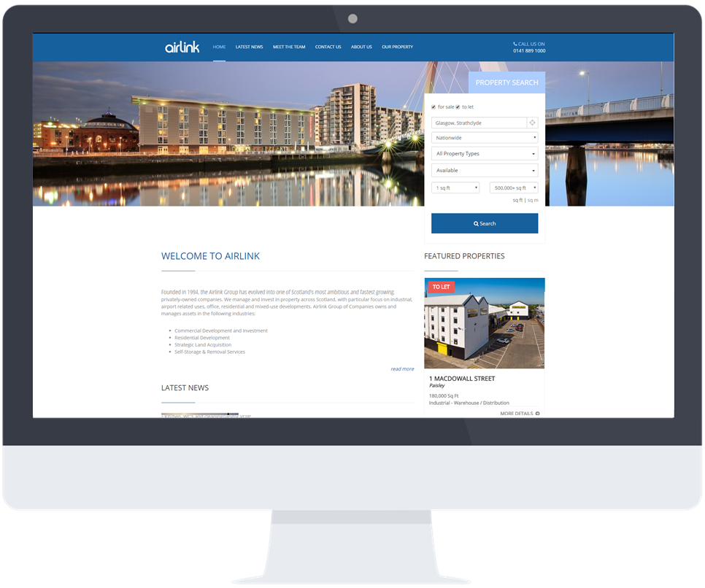This screenshot has height=588, width=705.
Task: Open the MEET THE TEAM page
Action: pyautogui.click(x=289, y=46)
